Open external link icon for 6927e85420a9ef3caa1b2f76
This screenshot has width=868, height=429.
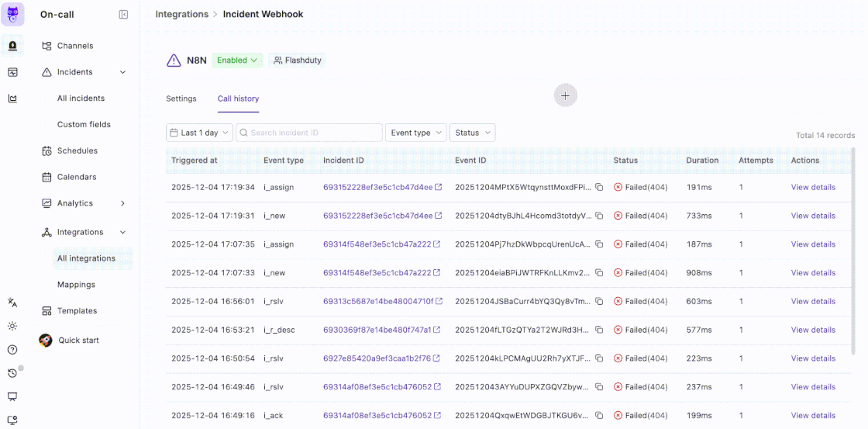click(436, 358)
